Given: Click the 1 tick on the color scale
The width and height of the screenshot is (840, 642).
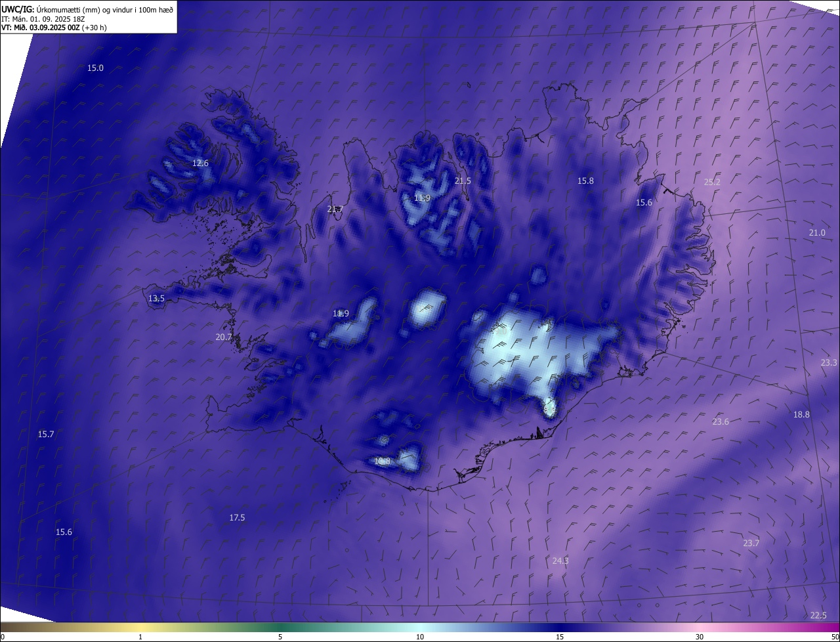Looking at the screenshot, I should coord(140,637).
